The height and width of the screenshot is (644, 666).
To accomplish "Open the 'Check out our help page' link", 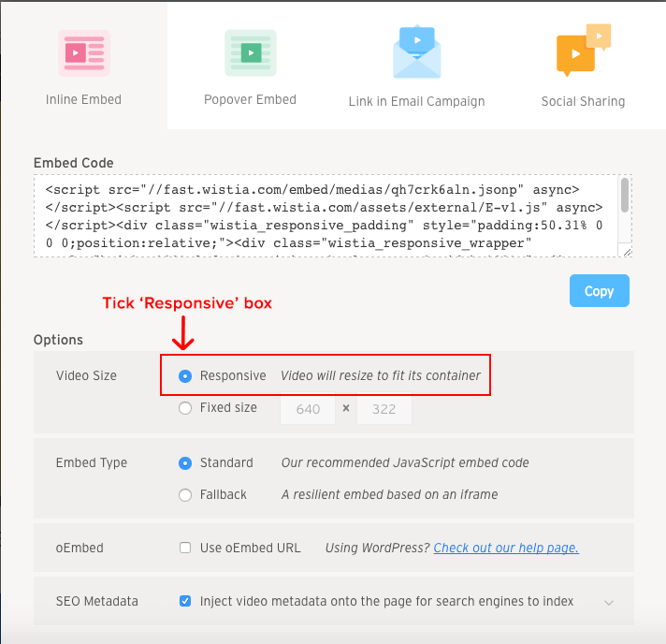I will (x=506, y=548).
